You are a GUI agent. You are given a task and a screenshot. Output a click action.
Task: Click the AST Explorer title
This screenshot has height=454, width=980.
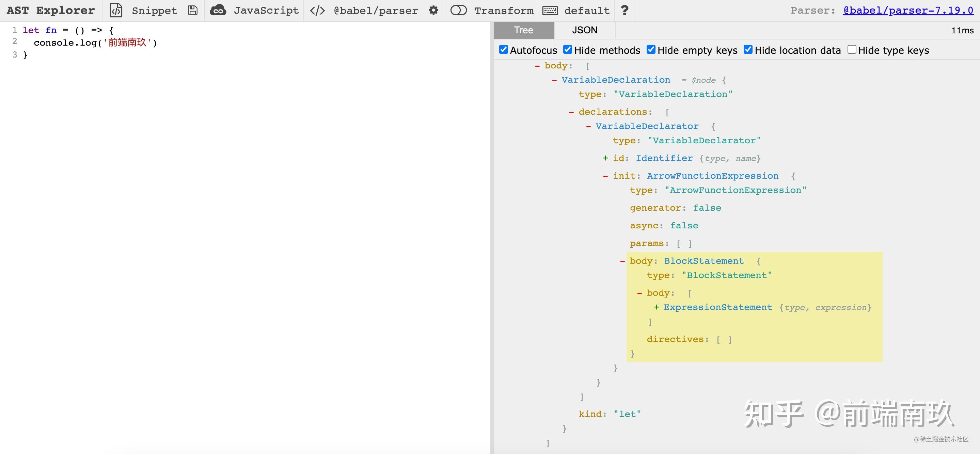pos(51,10)
